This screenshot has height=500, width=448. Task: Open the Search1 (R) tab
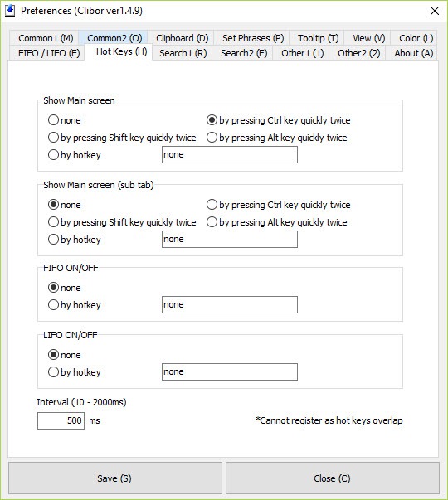click(183, 53)
